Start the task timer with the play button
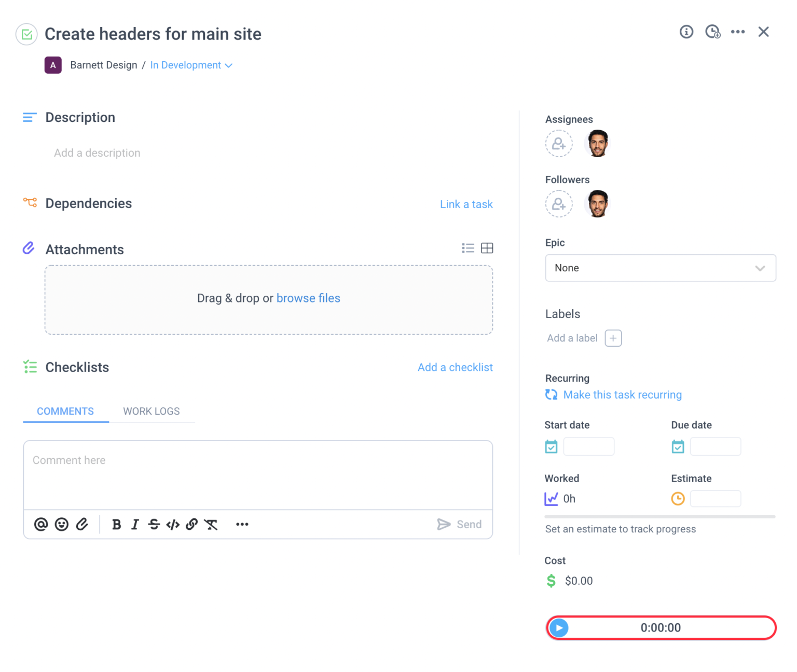This screenshot has width=797, height=672. pyautogui.click(x=559, y=627)
